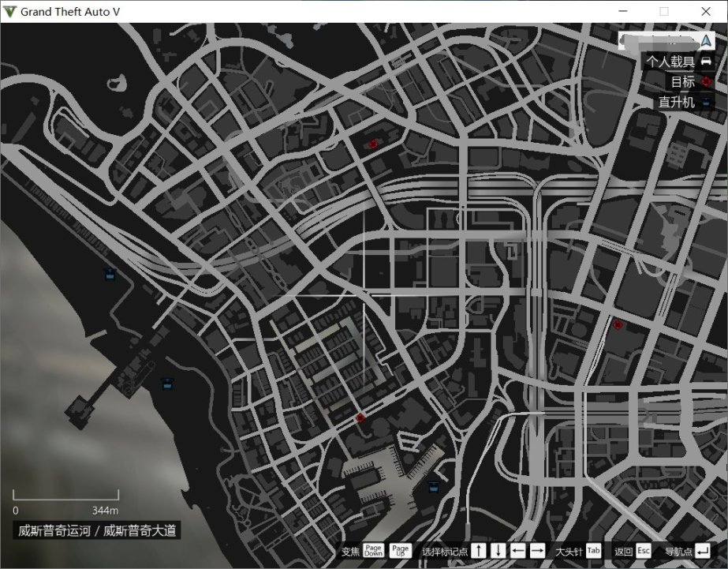Click the red target blip north of the freeway
This screenshot has height=569, width=728.
(x=373, y=144)
